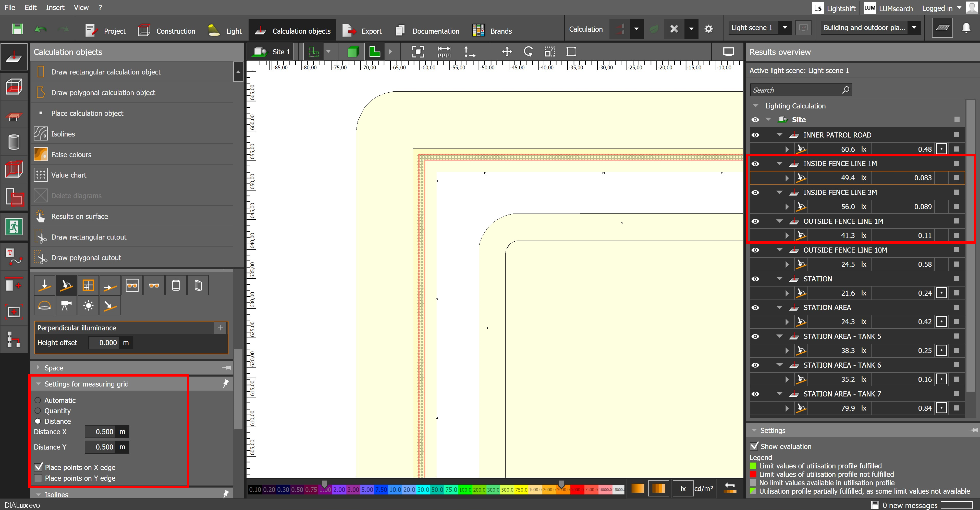Viewport: 980px width, 510px height.
Task: Click the False colours option
Action: [71, 154]
